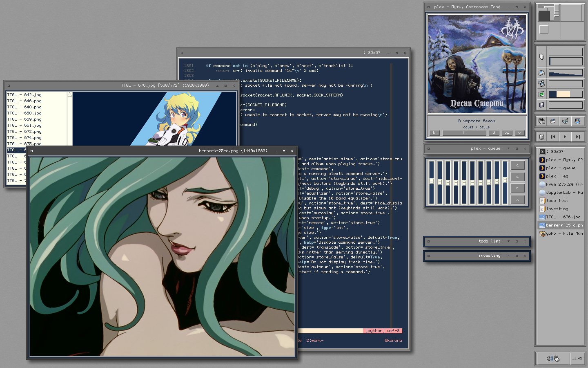Screen dimensions: 588x368
Task: Select 'investing' in the window list
Action: 561,209
